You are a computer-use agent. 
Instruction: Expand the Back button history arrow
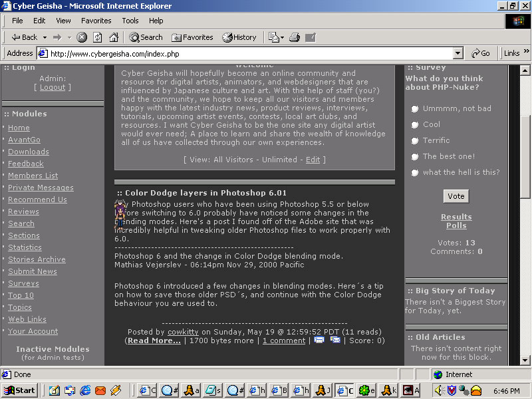pyautogui.click(x=45, y=37)
